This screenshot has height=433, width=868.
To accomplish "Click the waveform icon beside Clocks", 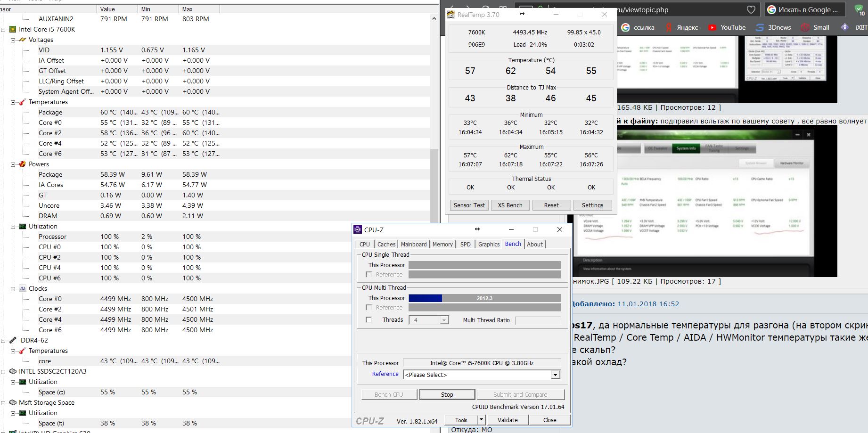I will [22, 288].
